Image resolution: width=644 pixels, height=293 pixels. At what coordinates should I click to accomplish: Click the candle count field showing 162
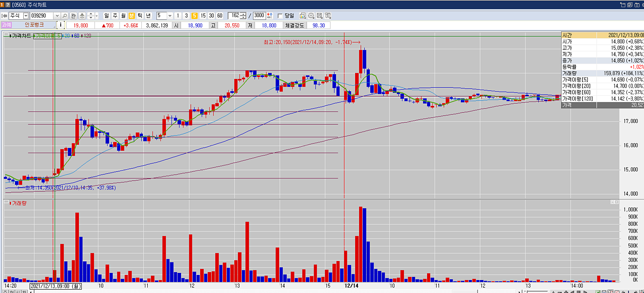click(234, 16)
